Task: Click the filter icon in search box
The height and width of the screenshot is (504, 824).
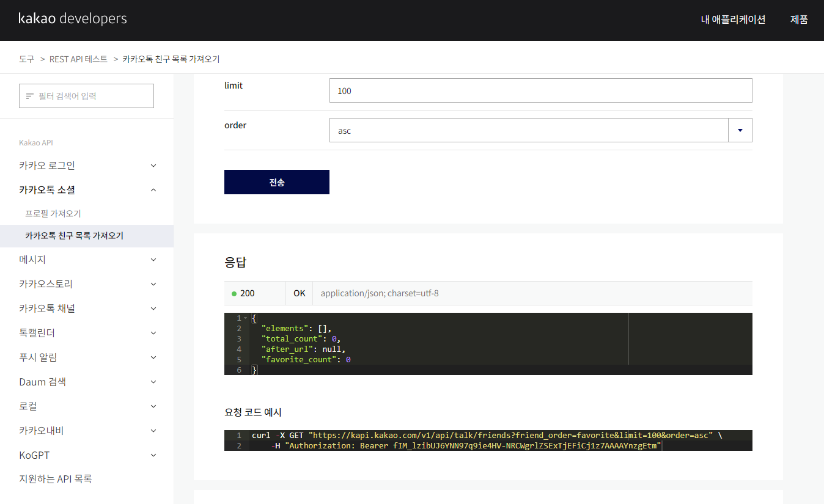Action: click(29, 96)
